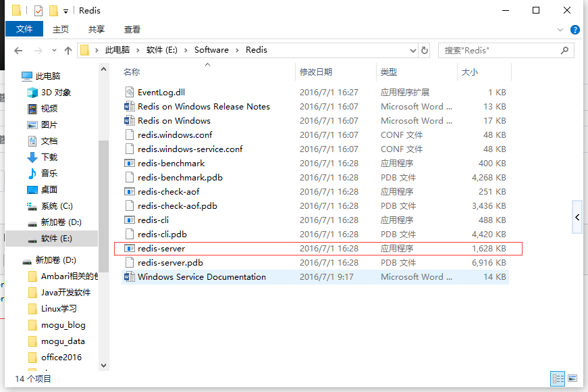Switch to the 查看 ribbon tab
The image size is (588, 392).
click(132, 29)
